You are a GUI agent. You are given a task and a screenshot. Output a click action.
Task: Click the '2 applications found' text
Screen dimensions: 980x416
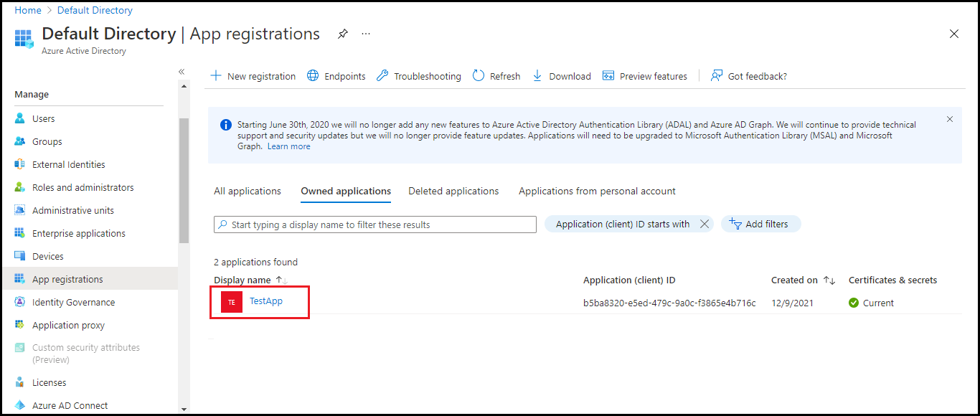[x=255, y=262]
